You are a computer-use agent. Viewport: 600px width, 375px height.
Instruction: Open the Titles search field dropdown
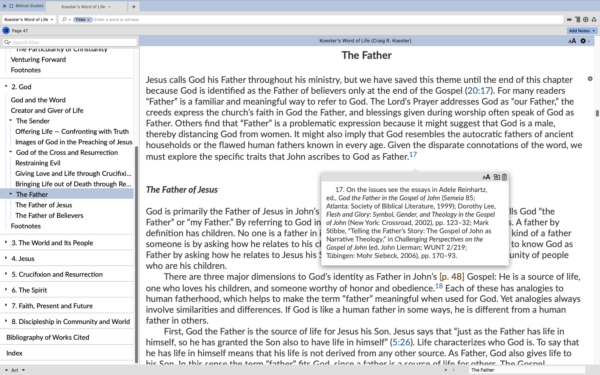(x=83, y=20)
